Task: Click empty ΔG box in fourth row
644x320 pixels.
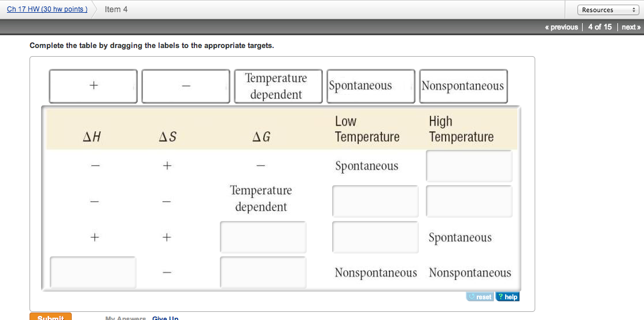Action: pyautogui.click(x=263, y=273)
